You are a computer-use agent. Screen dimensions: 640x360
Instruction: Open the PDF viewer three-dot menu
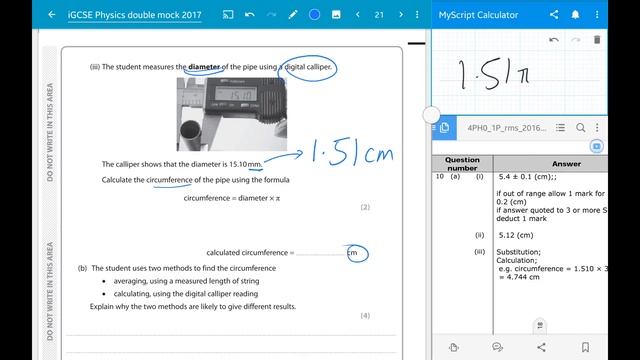tap(597, 128)
